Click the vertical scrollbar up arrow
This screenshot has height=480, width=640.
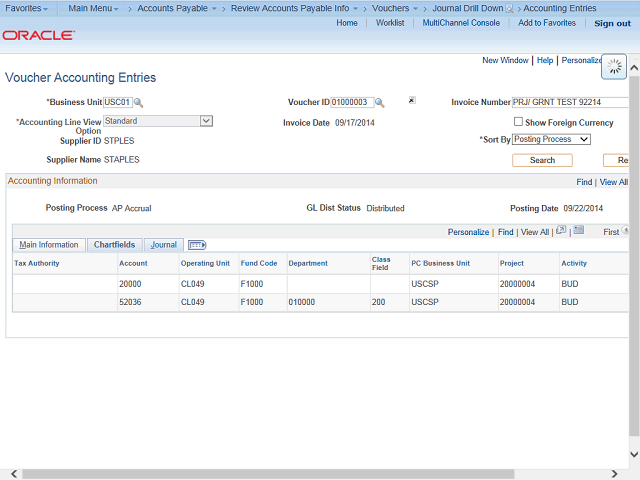point(634,68)
